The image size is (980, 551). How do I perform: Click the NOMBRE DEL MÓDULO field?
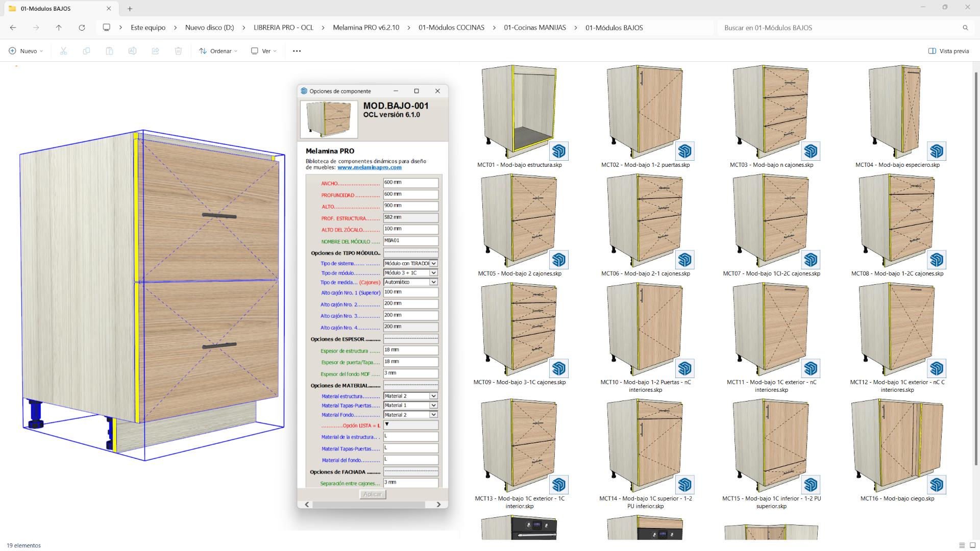(x=411, y=241)
